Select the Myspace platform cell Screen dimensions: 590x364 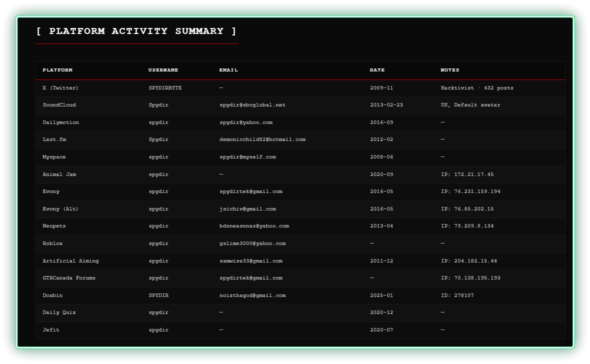54,157
